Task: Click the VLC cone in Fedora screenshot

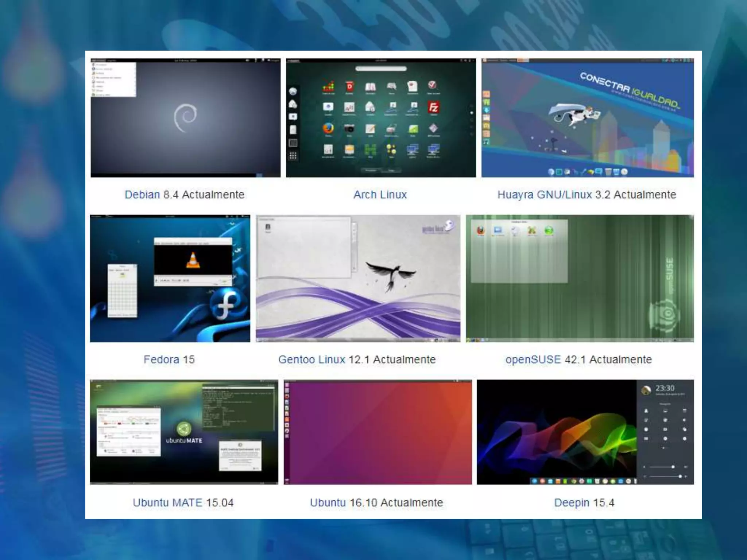Action: [193, 260]
